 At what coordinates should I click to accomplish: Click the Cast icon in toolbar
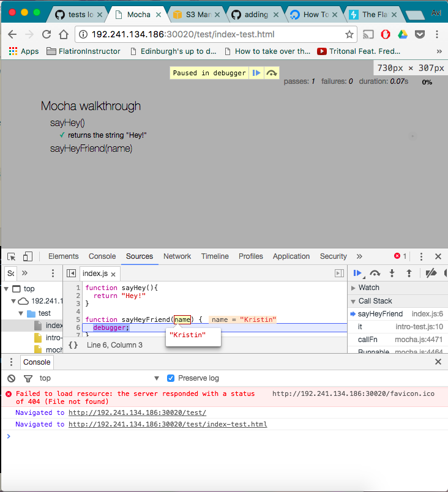368,34
